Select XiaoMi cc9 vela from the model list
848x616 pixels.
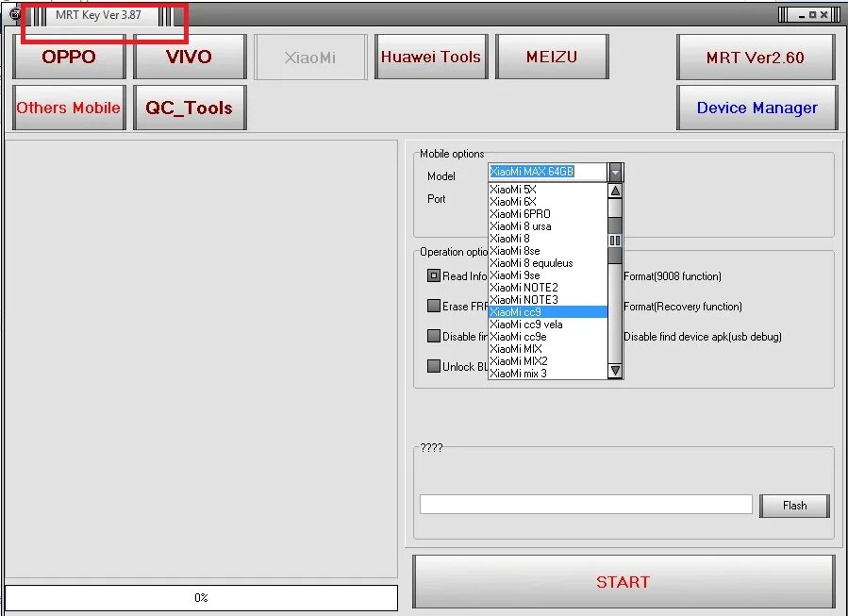(524, 324)
